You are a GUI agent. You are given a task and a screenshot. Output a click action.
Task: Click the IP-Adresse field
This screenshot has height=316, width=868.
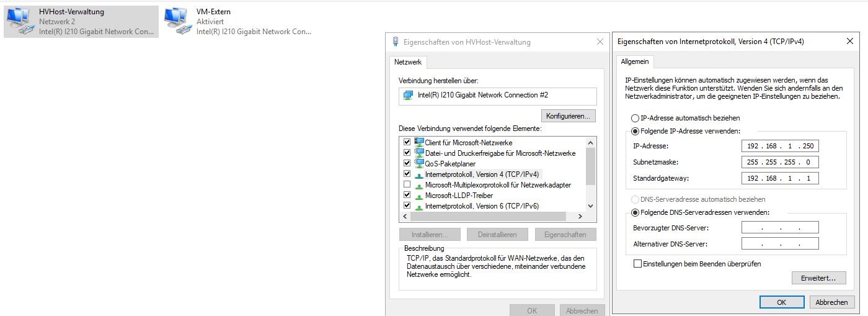click(780, 147)
